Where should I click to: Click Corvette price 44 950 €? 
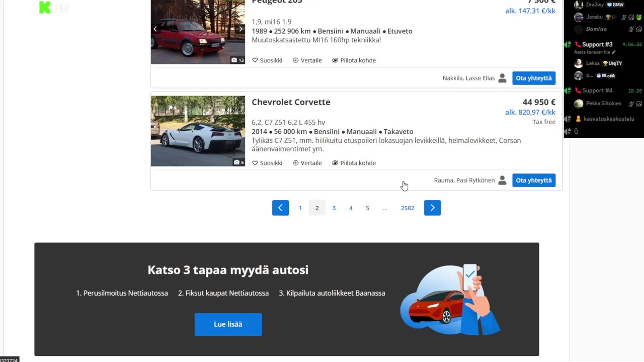click(539, 102)
